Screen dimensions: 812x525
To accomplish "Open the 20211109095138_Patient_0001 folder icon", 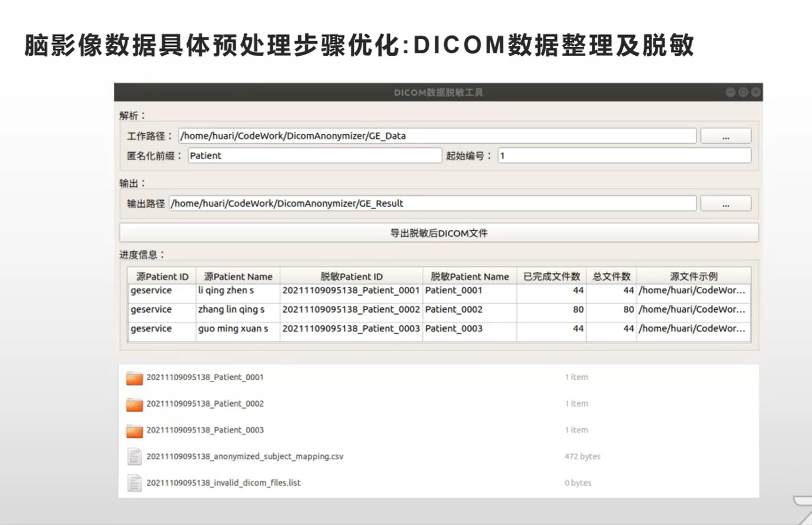I will (x=134, y=378).
